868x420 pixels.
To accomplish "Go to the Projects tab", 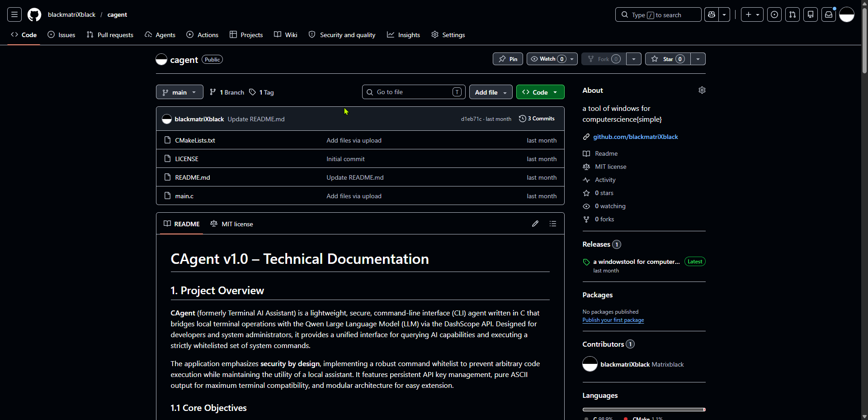I will coord(246,35).
